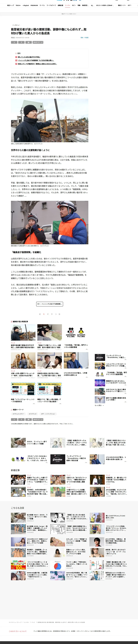The image size is (138, 644).
Task: Open 日本映画専門チャンネル channel logos thumbnail
Action: tap(76, 333)
